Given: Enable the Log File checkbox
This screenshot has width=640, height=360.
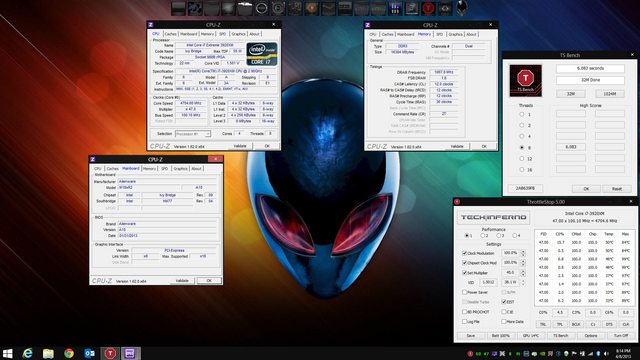Looking at the screenshot, I should [x=464, y=322].
